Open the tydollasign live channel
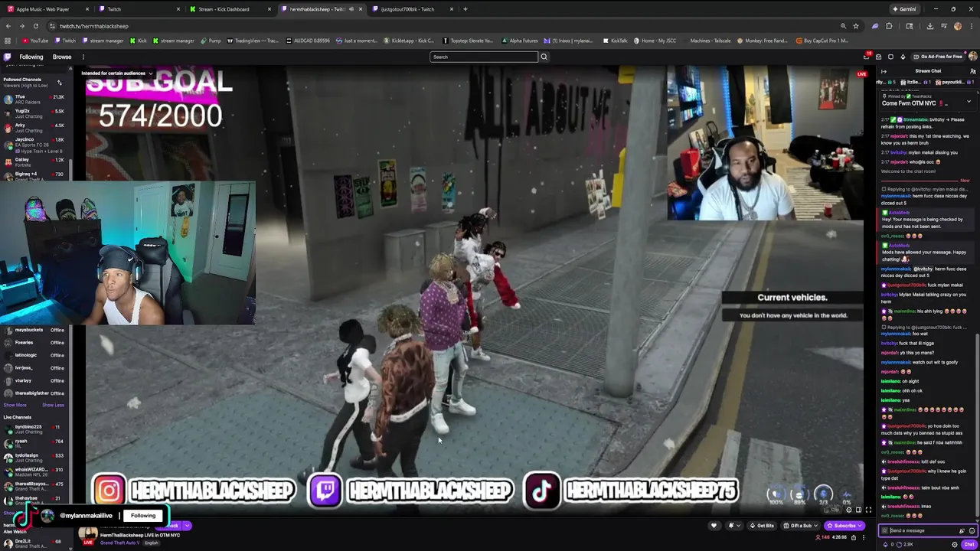 tap(35, 457)
